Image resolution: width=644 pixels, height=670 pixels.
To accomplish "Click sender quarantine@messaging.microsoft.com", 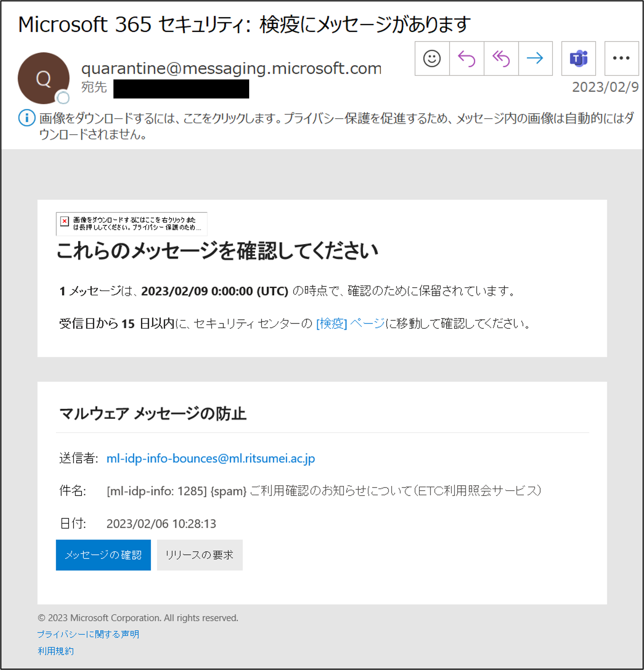I will (x=231, y=68).
